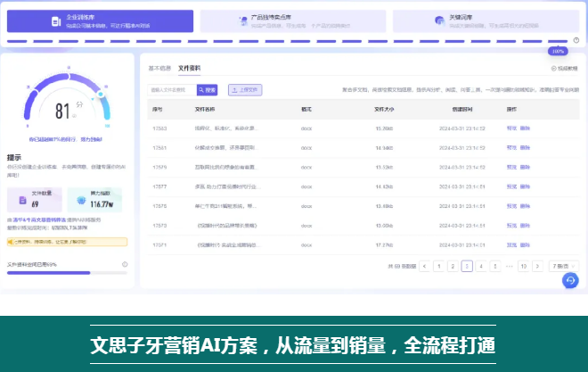Delete file in row 17575

click(x=525, y=206)
